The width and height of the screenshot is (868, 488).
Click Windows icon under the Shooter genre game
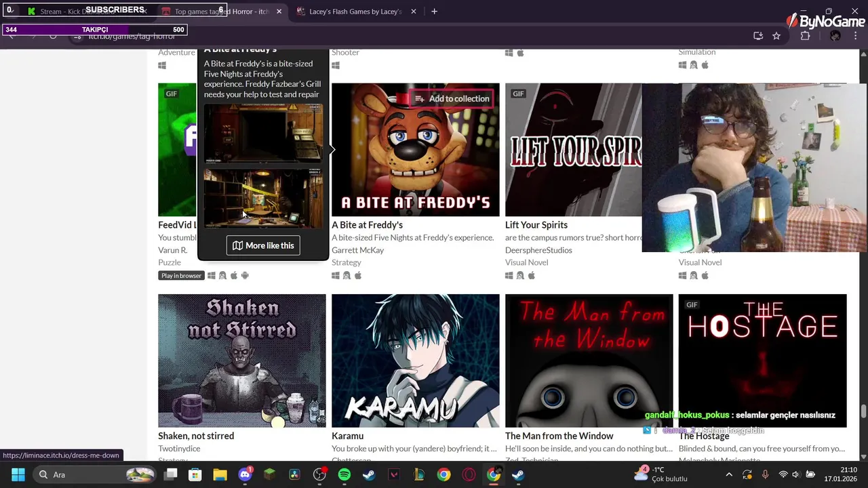336,65
